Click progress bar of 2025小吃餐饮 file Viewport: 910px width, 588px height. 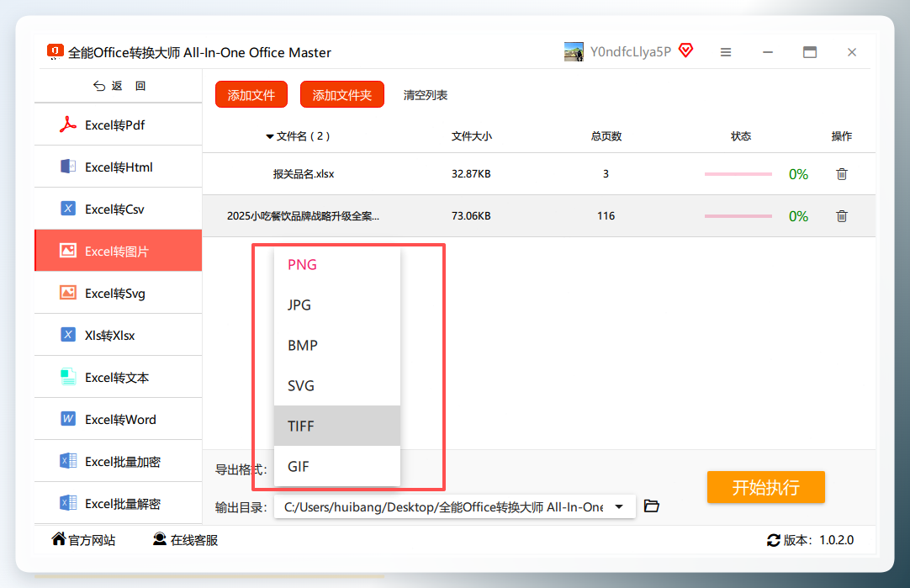point(738,216)
